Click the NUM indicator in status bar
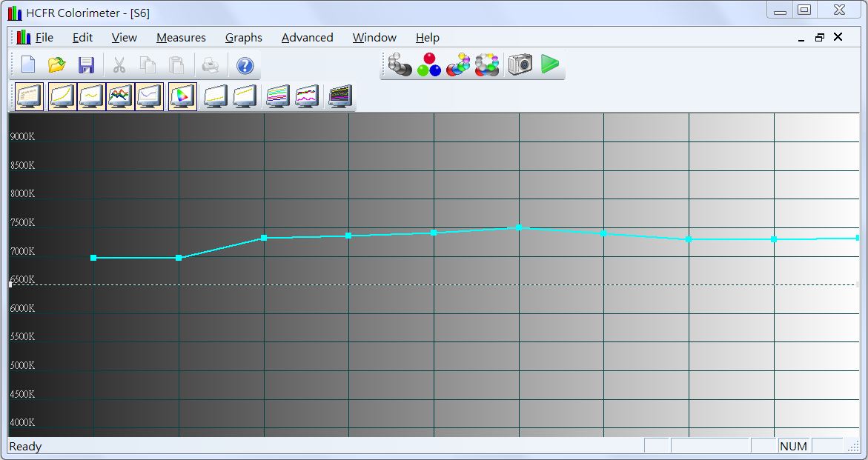The height and width of the screenshot is (460, 868). tap(793, 446)
